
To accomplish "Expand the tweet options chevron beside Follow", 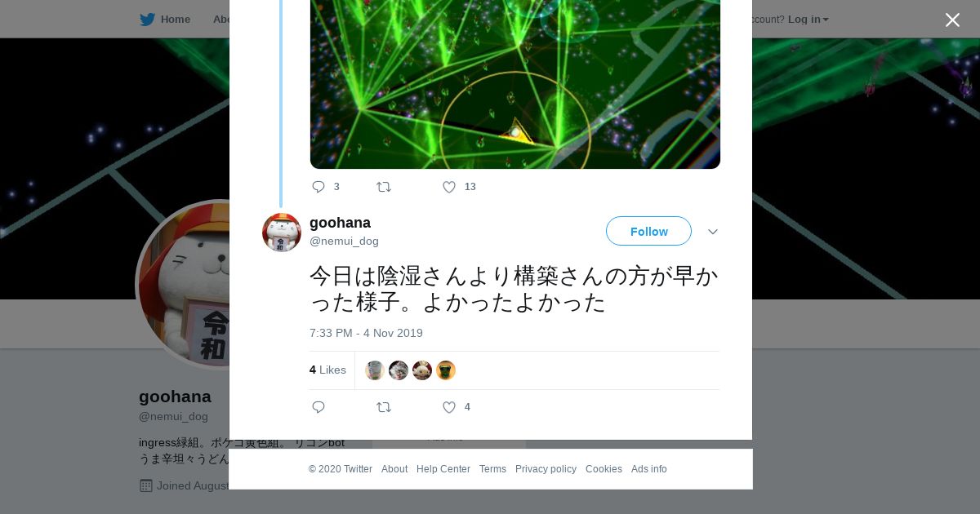I will click(x=713, y=232).
